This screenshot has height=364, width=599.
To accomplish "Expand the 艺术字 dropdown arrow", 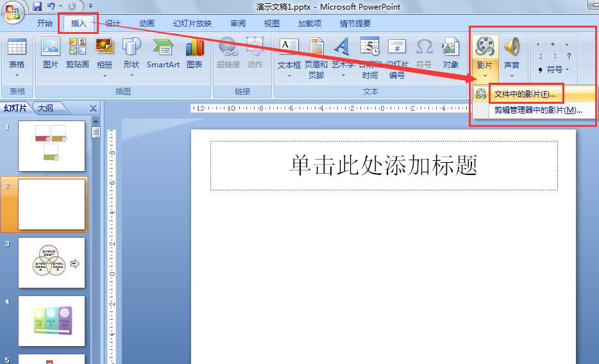I will [343, 76].
